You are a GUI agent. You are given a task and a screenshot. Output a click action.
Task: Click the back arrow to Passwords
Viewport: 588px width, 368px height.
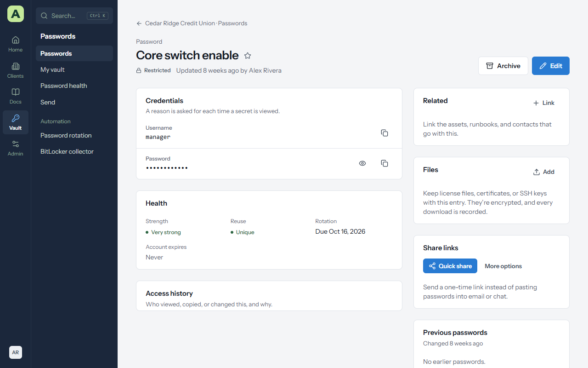coord(139,23)
